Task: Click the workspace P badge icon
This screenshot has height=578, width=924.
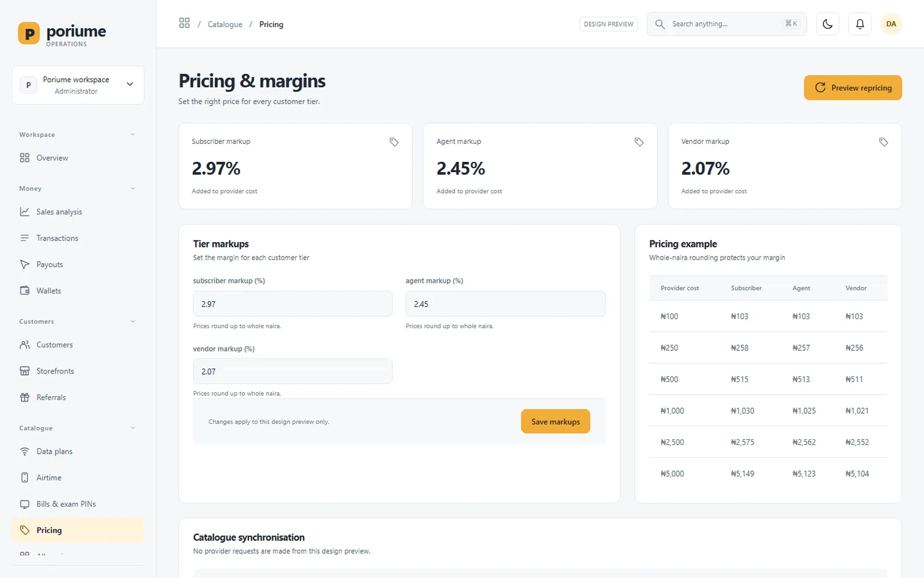Action: [x=28, y=85]
